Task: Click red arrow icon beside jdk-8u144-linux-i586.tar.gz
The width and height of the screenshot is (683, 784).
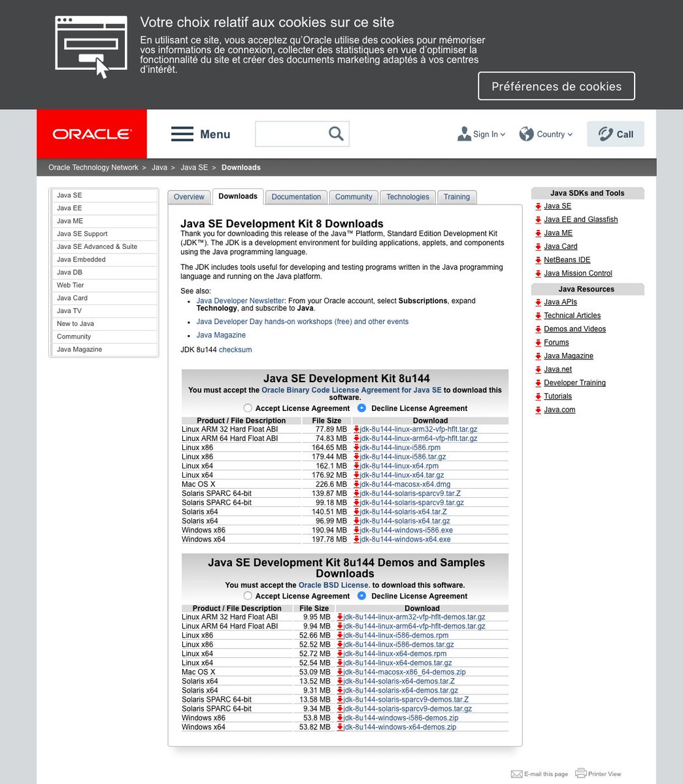Action: (x=357, y=457)
